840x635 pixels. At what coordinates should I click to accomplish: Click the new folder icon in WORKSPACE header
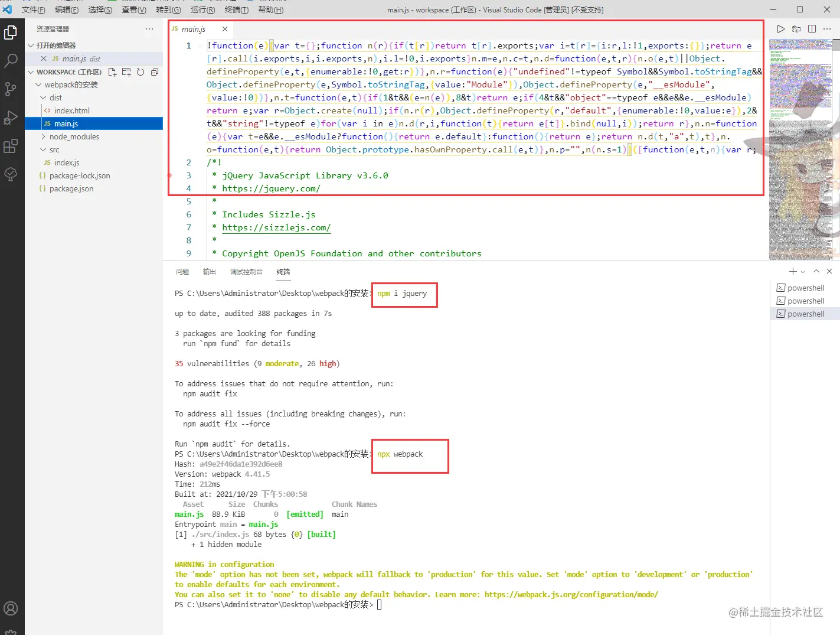coord(126,72)
